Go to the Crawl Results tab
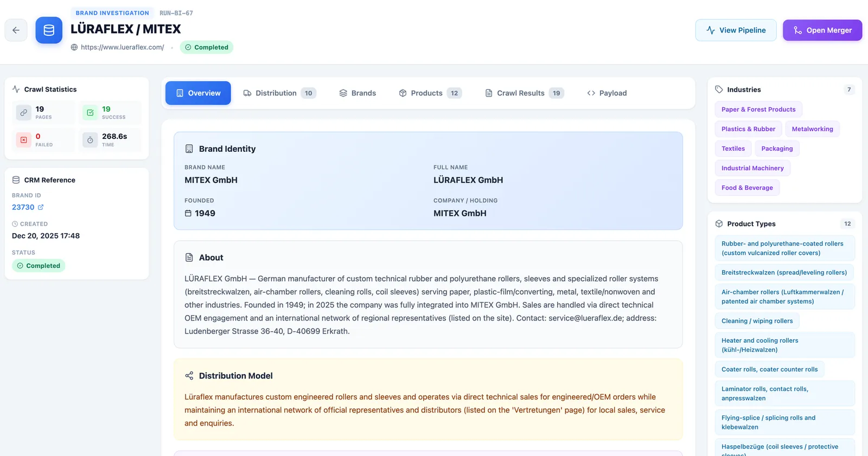868x456 pixels. tap(524, 93)
